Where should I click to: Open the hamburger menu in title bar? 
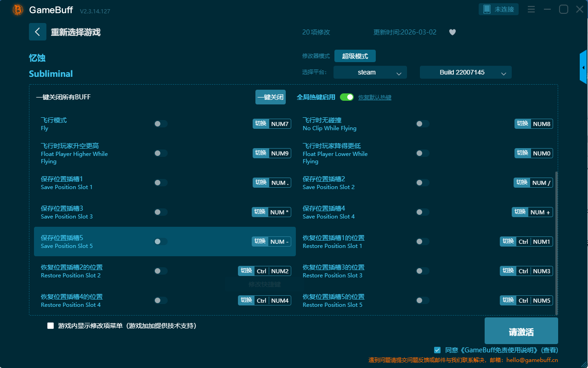click(x=531, y=10)
